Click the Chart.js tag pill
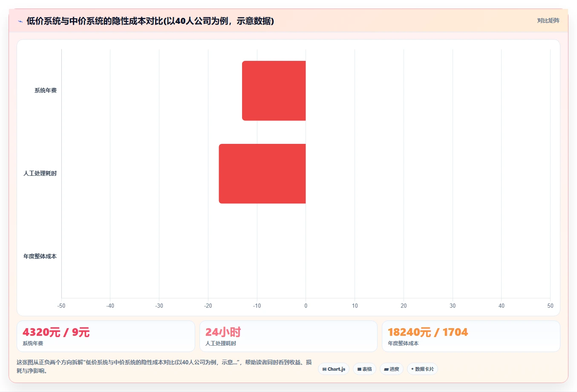Viewport: 577px width, 392px height. pos(334,369)
